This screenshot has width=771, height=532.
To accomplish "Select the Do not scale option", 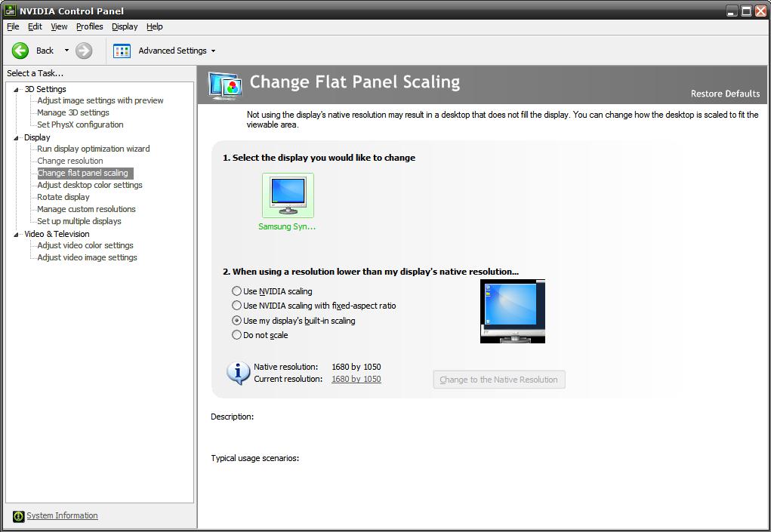I will pyautogui.click(x=236, y=335).
